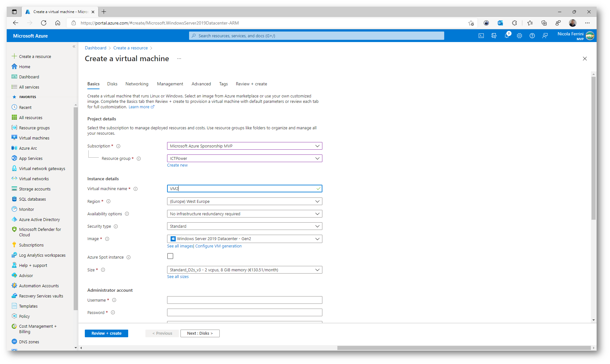Click the Configure VM generation link

(218, 246)
